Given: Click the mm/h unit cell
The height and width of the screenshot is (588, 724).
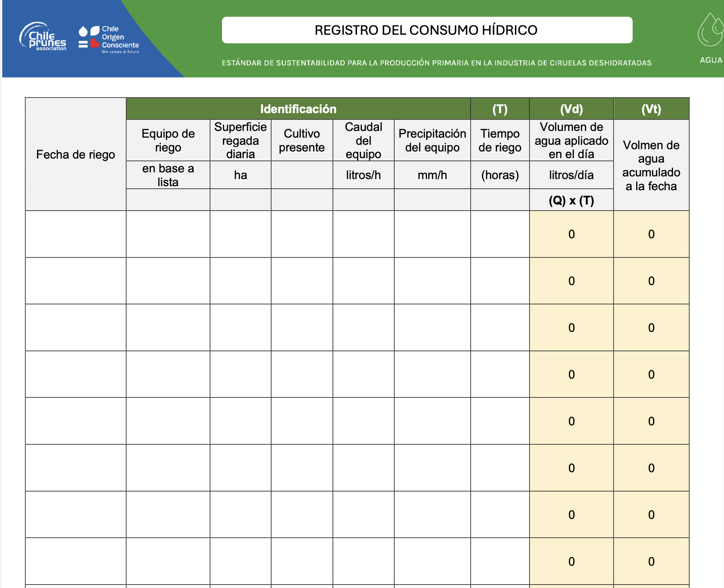Looking at the screenshot, I should click(x=432, y=175).
